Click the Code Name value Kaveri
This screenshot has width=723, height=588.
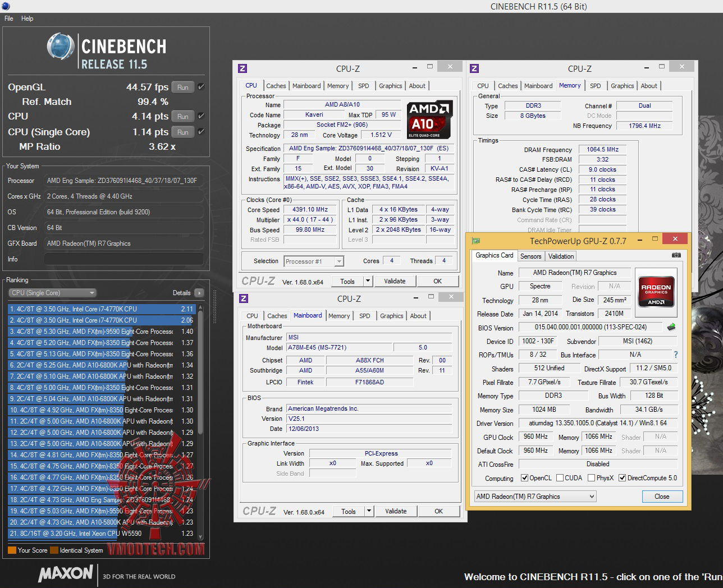[314, 114]
